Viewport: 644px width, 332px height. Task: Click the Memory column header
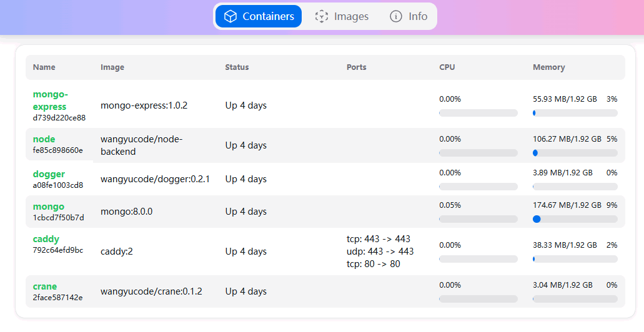[548, 67]
